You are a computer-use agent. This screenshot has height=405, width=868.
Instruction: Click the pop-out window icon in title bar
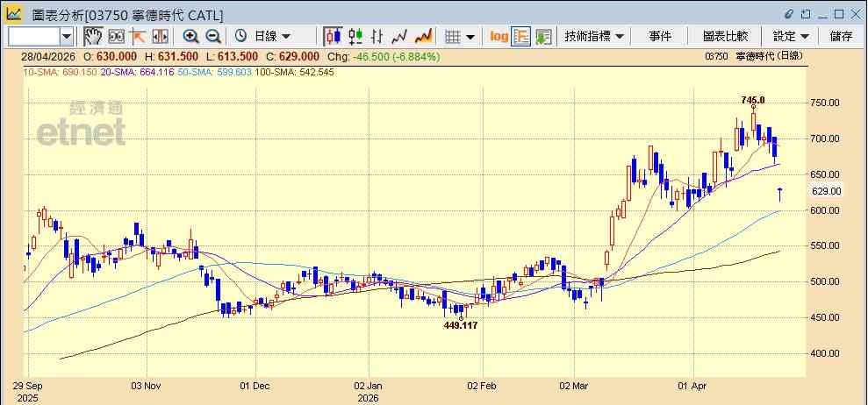(x=806, y=14)
